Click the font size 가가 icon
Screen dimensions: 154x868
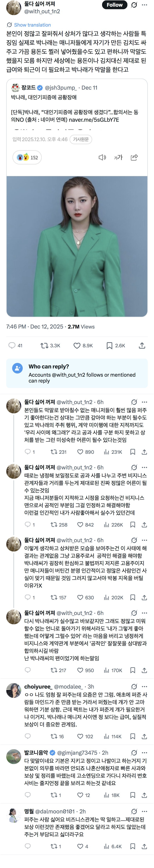tap(118, 157)
